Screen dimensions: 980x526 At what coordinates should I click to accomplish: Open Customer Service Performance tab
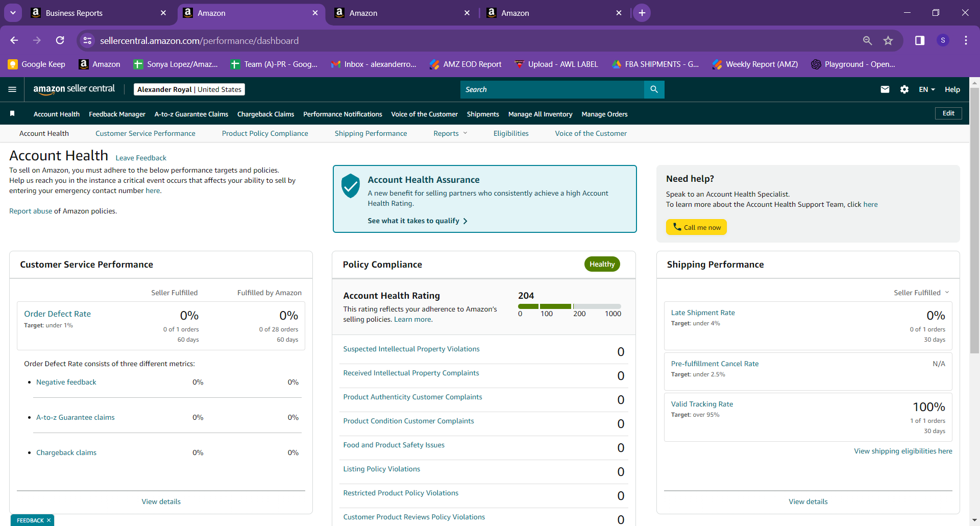click(145, 133)
